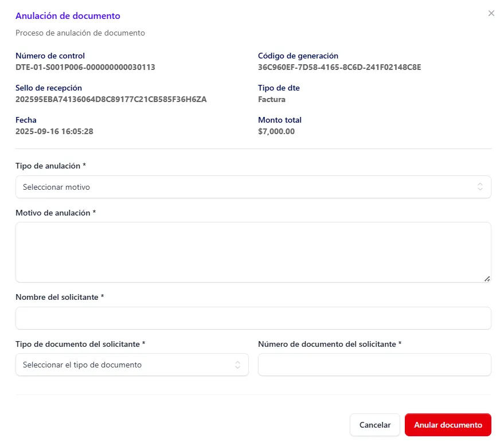
Task: Click the "Número de documento del solicitante" field
Action: (x=374, y=365)
